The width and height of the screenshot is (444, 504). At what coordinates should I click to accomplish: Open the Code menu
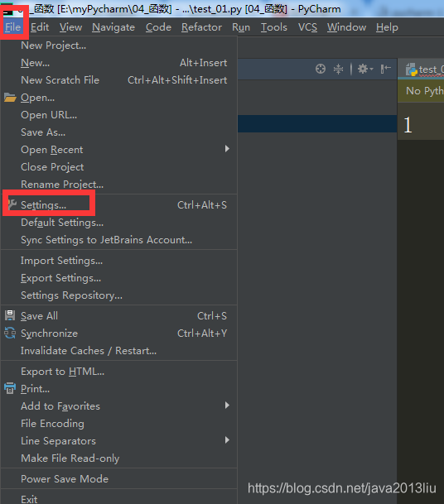(x=158, y=27)
